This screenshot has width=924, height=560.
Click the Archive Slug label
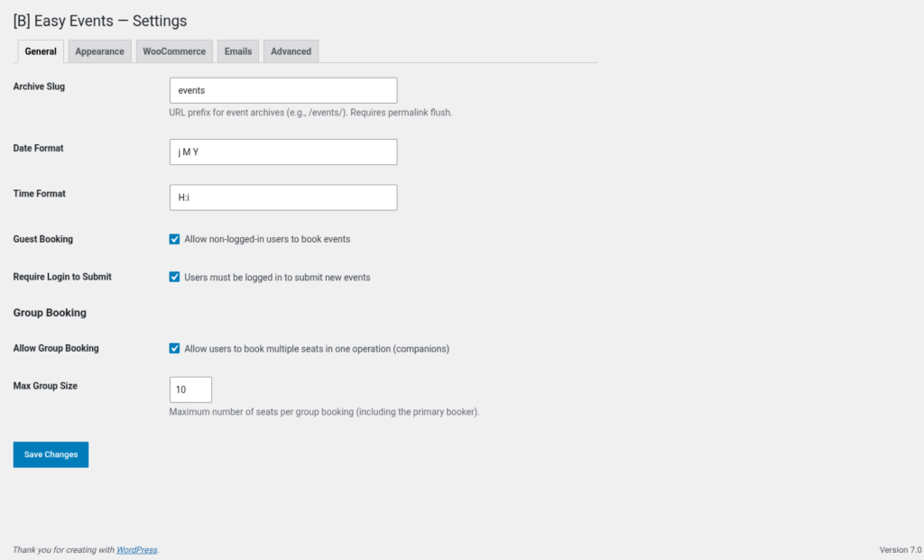point(39,87)
